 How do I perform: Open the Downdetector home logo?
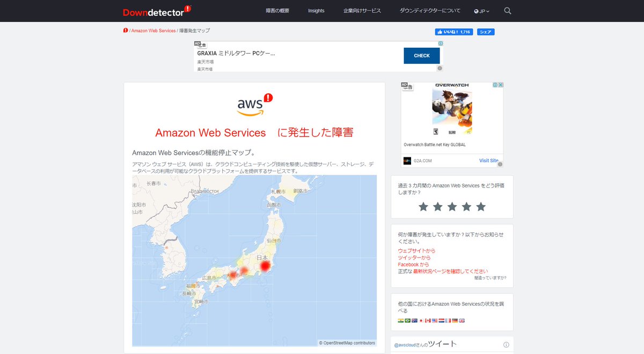coord(157,11)
